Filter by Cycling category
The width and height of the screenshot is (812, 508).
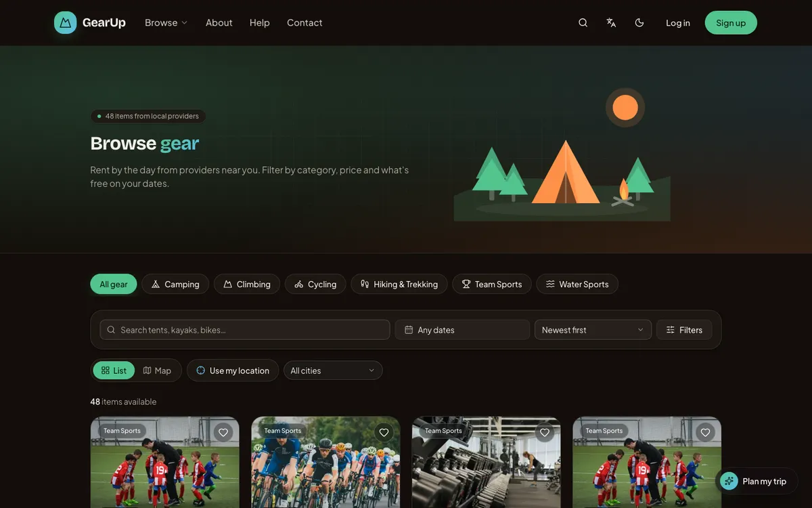click(x=315, y=284)
